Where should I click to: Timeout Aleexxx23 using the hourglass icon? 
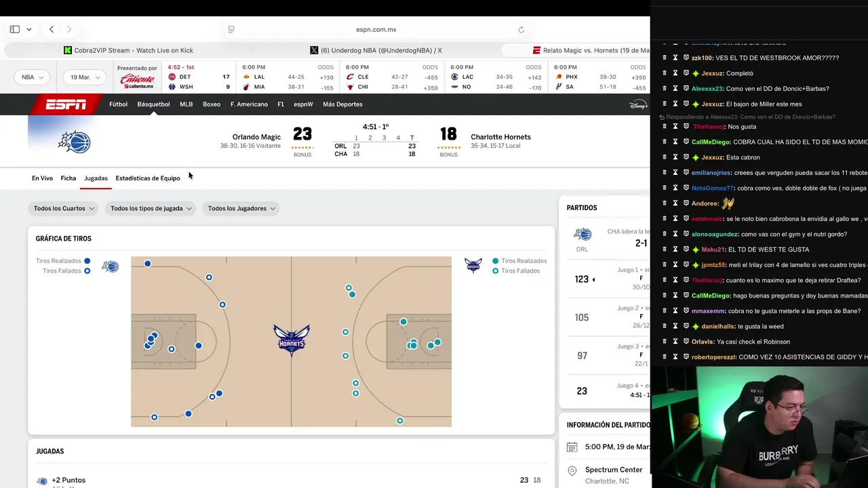675,89
